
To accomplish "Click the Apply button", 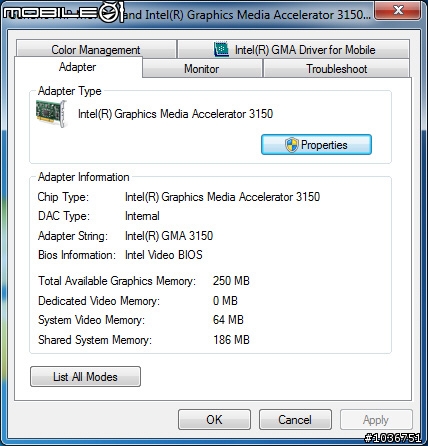I will 376,420.
